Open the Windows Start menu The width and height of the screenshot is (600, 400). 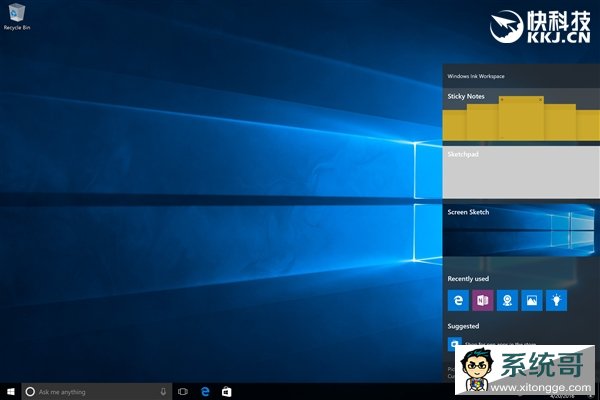click(x=11, y=392)
